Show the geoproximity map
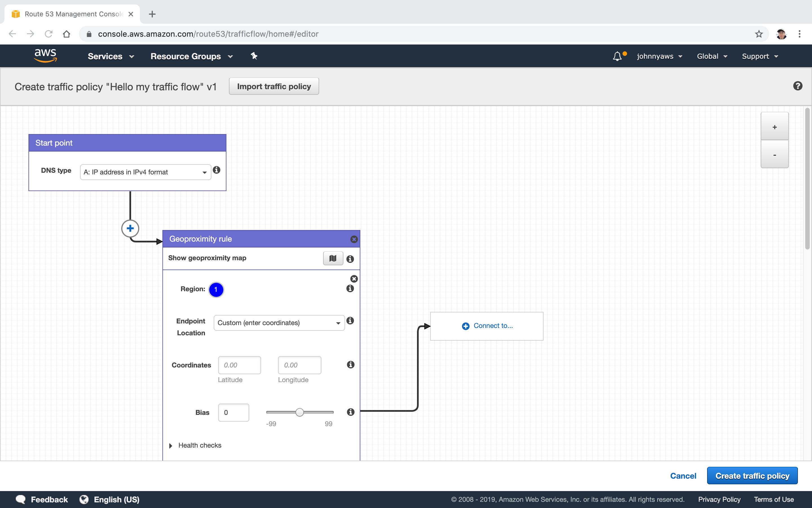The image size is (812, 508). [x=333, y=258]
